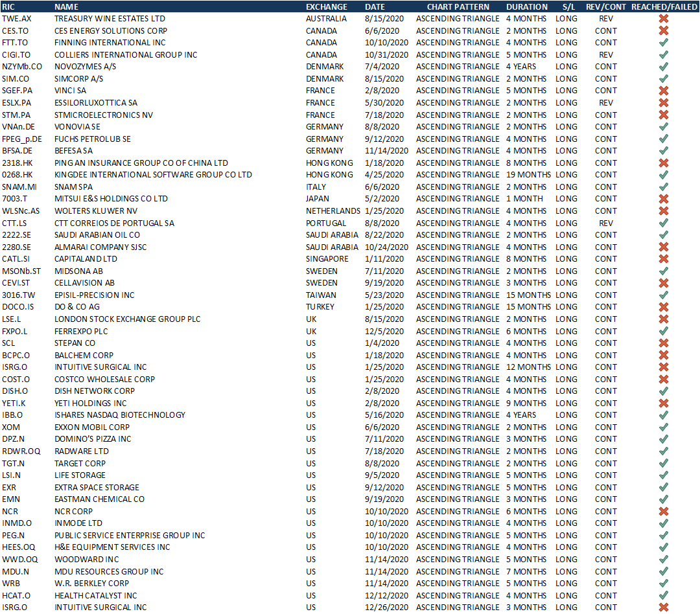Click the green checkmark in Finning International row
700x614 pixels.
click(664, 43)
